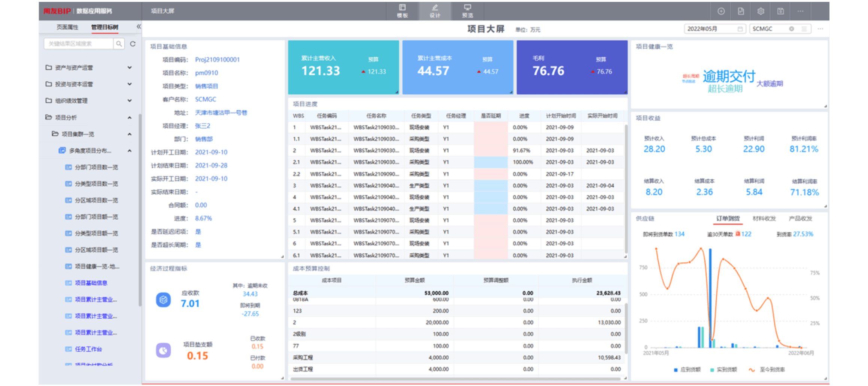This screenshot has width=868, height=386.
Task: Click the save disk icon
Action: click(780, 11)
